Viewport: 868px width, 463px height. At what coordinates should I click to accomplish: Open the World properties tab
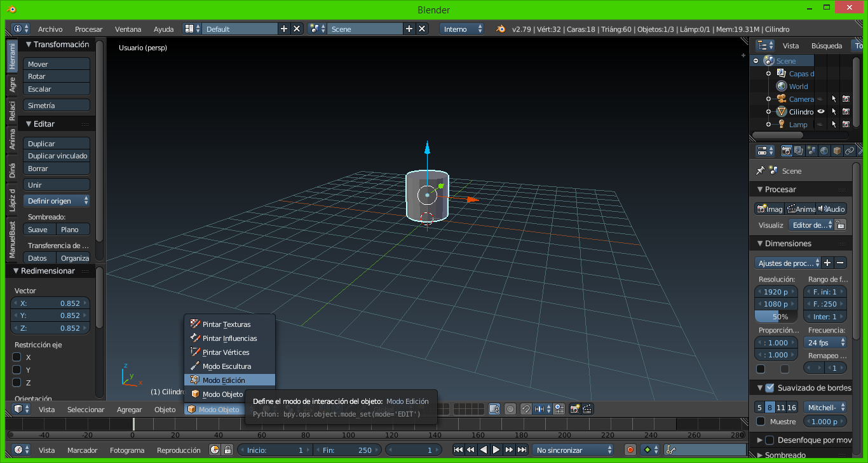pyautogui.click(x=824, y=151)
